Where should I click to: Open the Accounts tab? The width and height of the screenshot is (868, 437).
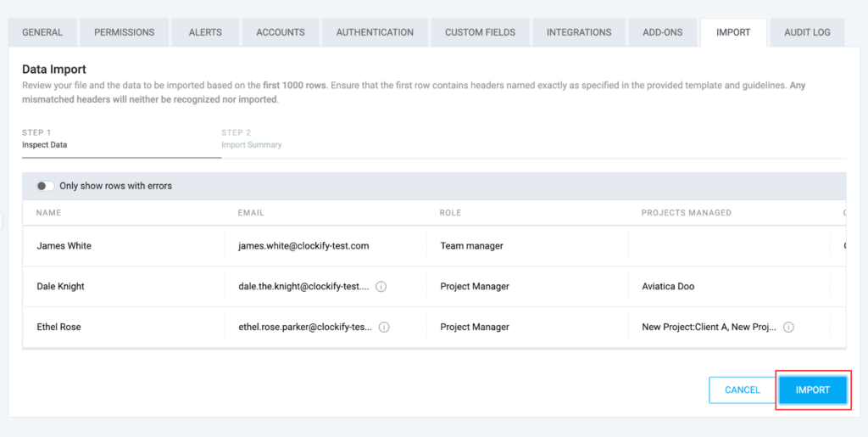click(281, 32)
